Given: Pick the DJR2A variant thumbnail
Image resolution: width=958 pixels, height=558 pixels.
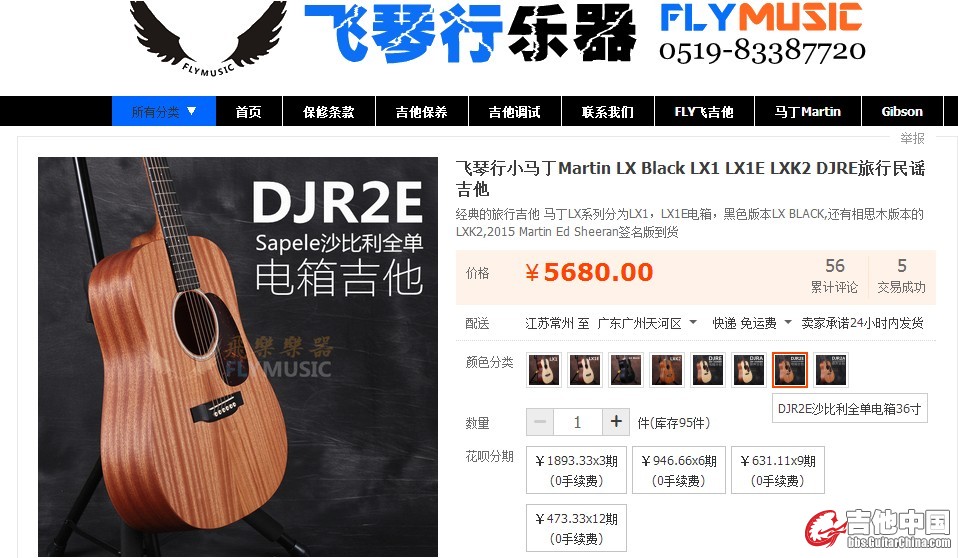Looking at the screenshot, I should pos(831,370).
